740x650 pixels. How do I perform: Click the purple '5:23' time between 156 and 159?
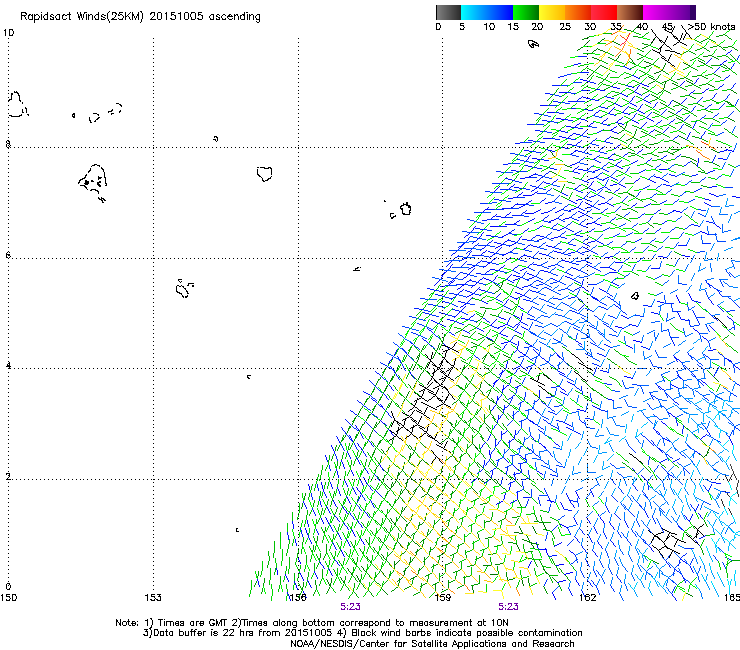(x=350, y=607)
